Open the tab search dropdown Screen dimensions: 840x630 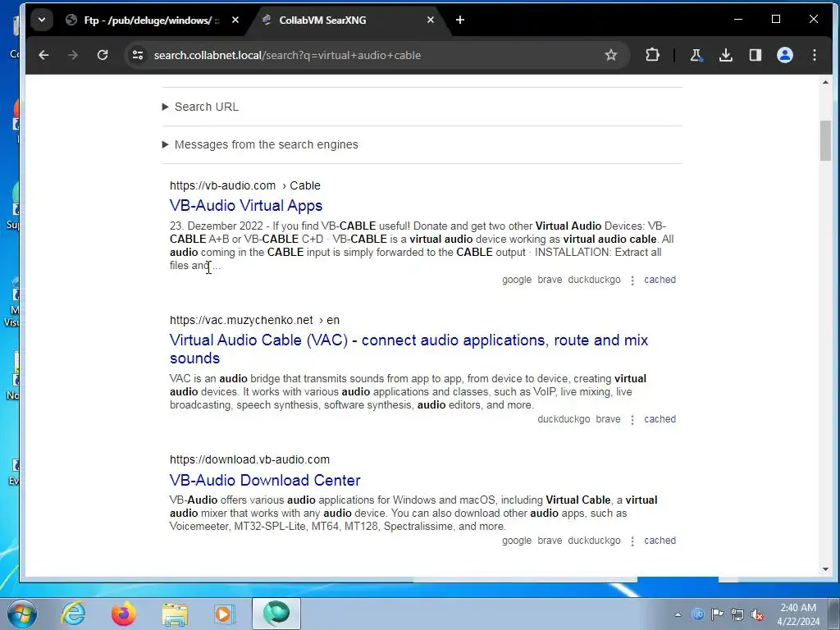click(x=42, y=20)
